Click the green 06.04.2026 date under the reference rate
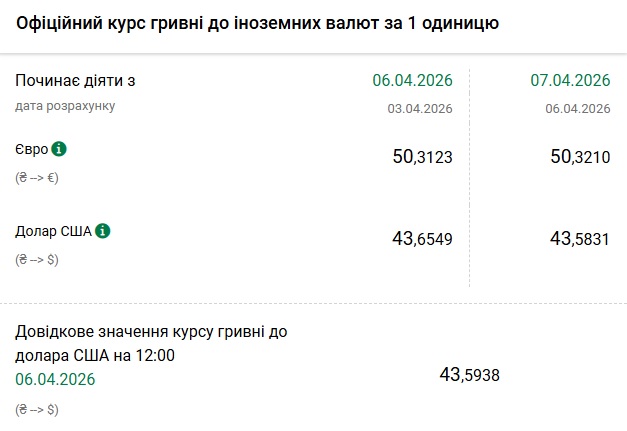The width and height of the screenshot is (627, 431). [x=55, y=379]
